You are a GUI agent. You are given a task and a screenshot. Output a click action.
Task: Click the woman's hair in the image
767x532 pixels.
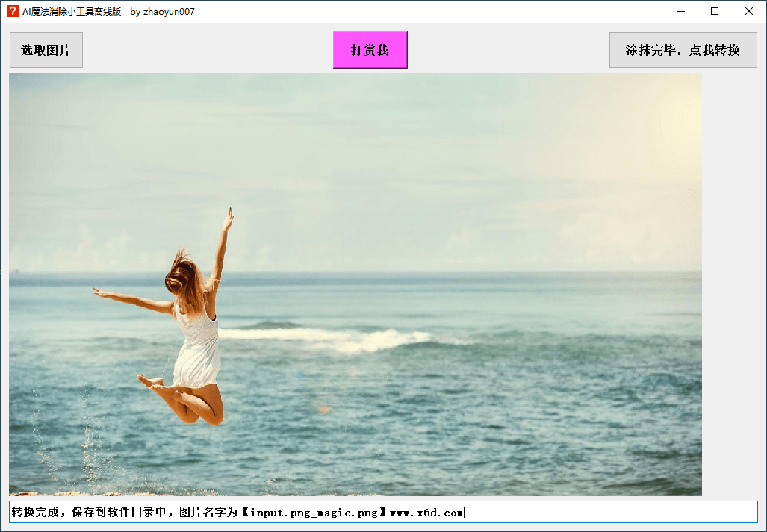coord(182,276)
